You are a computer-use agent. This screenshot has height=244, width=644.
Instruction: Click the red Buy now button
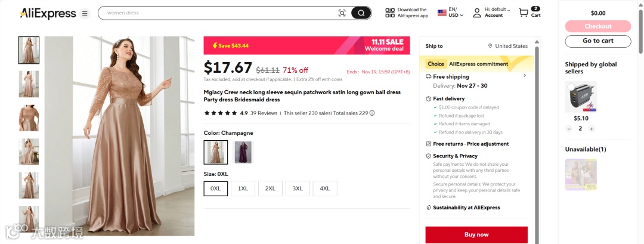(x=476, y=234)
